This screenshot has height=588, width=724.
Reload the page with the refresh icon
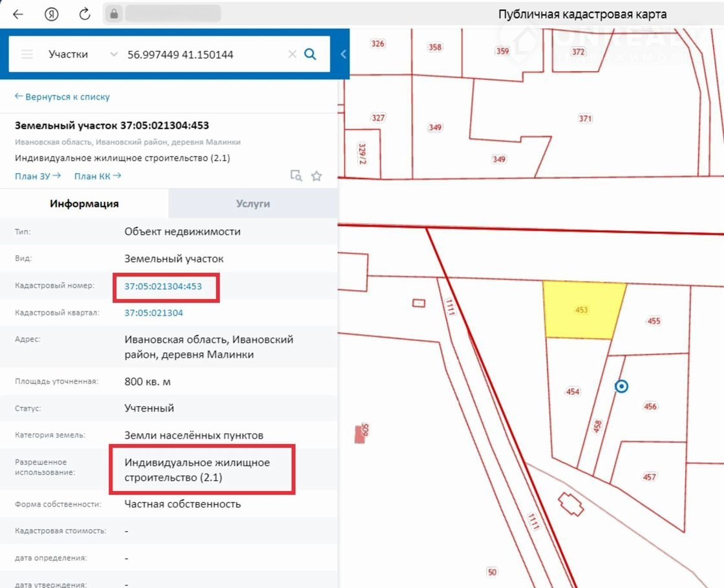pos(85,14)
